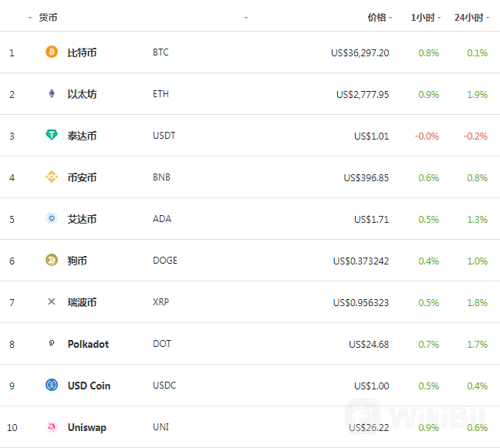
Task: Click the Bitcoin orange logo icon
Action: click(52, 52)
